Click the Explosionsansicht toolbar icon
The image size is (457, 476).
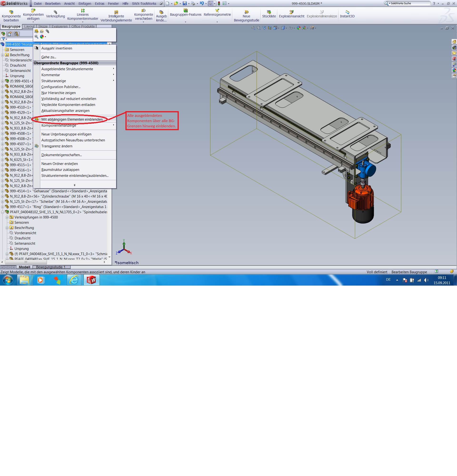click(x=291, y=12)
